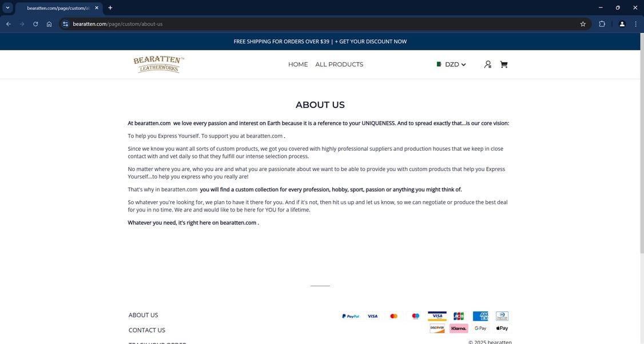The width and height of the screenshot is (644, 344).
Task: Click the "To help you Express Yourself" line
Action: tap(206, 136)
